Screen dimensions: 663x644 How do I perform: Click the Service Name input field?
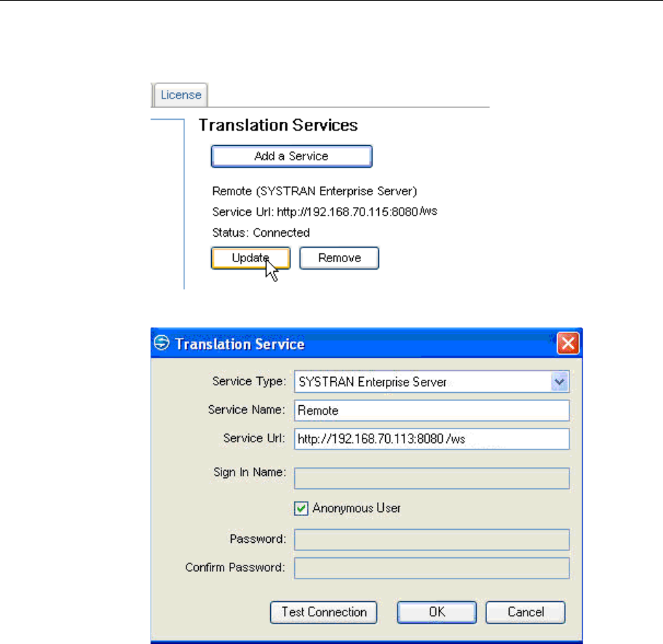pos(432,411)
